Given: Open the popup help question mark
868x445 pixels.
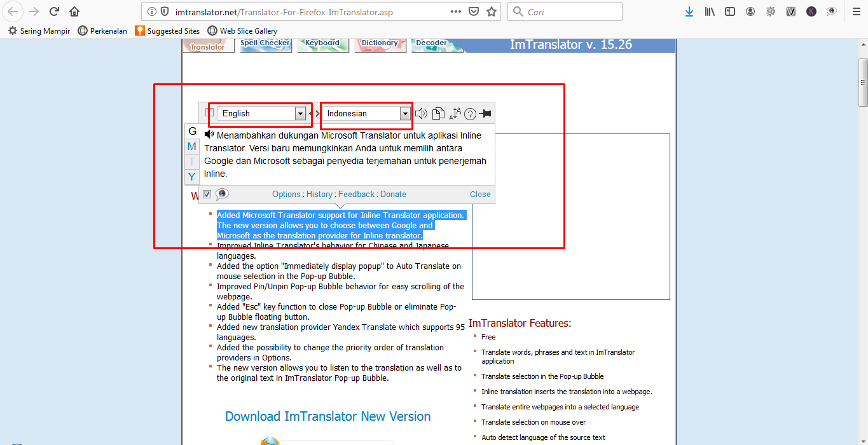Looking at the screenshot, I should [x=470, y=114].
